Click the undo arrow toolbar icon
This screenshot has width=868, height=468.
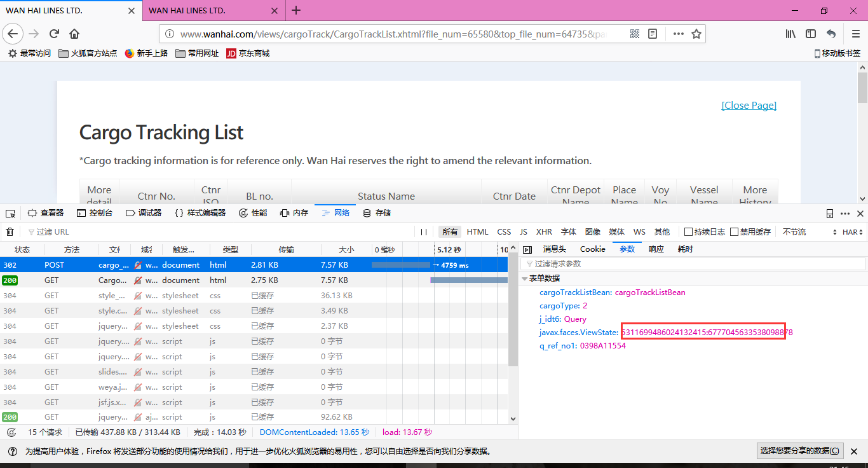[x=831, y=34]
